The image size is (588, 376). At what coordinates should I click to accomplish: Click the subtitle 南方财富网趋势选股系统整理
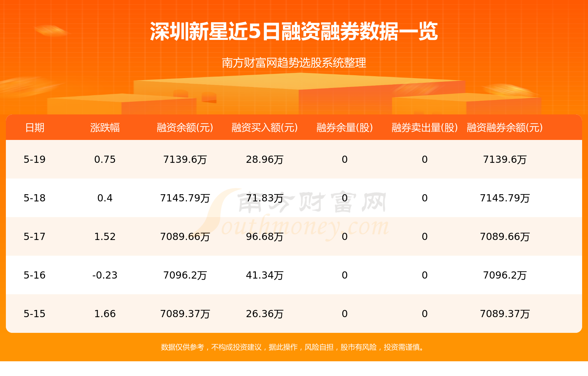tap(294, 62)
